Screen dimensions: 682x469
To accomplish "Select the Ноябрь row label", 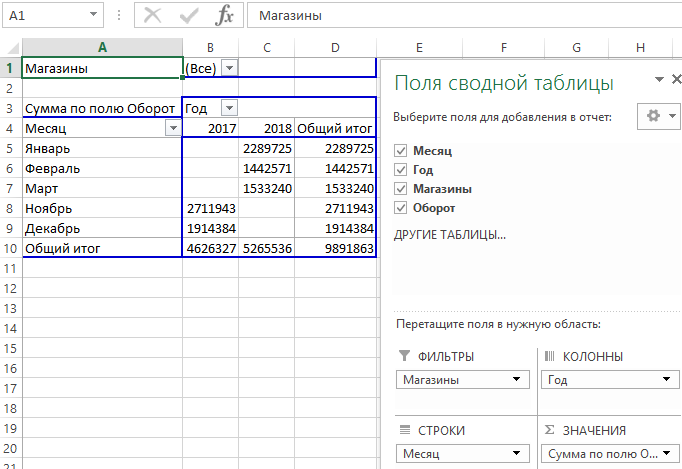I will click(102, 208).
